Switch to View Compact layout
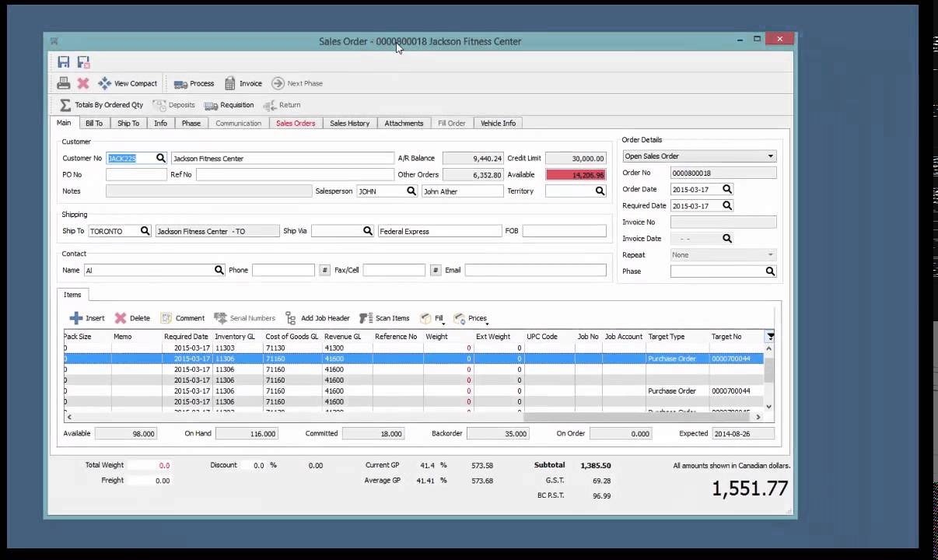The width and height of the screenshot is (938, 560). point(128,83)
